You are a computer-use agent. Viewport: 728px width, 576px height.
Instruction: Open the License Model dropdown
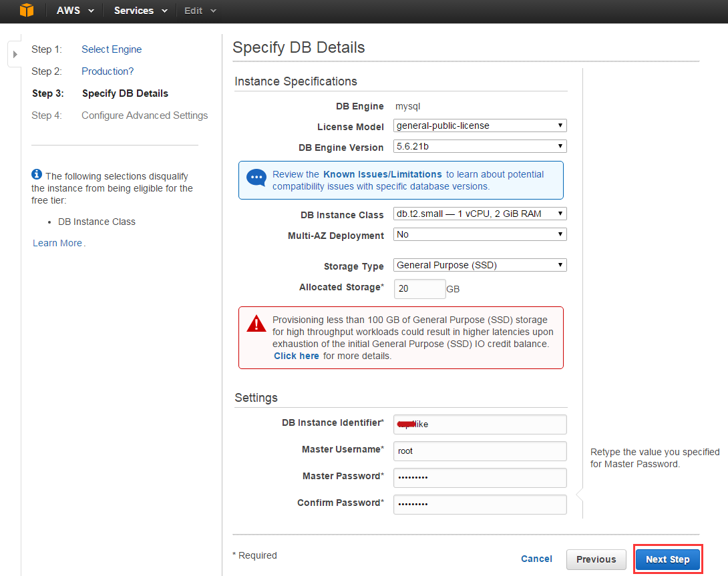tap(480, 125)
